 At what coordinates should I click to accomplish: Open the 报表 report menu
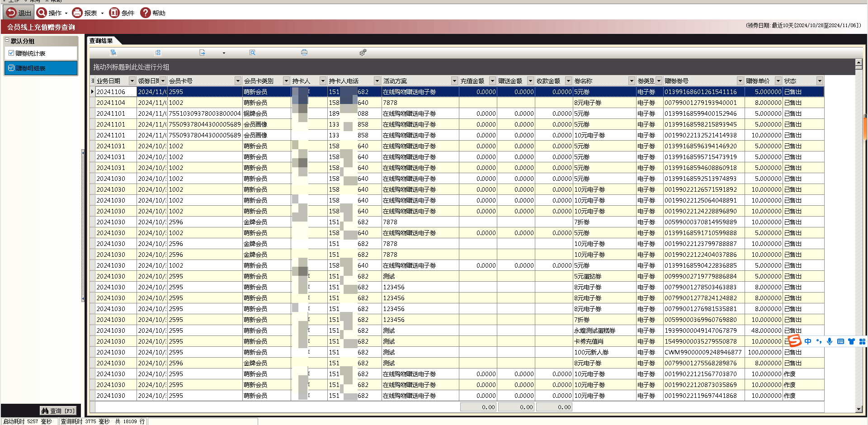(88, 13)
